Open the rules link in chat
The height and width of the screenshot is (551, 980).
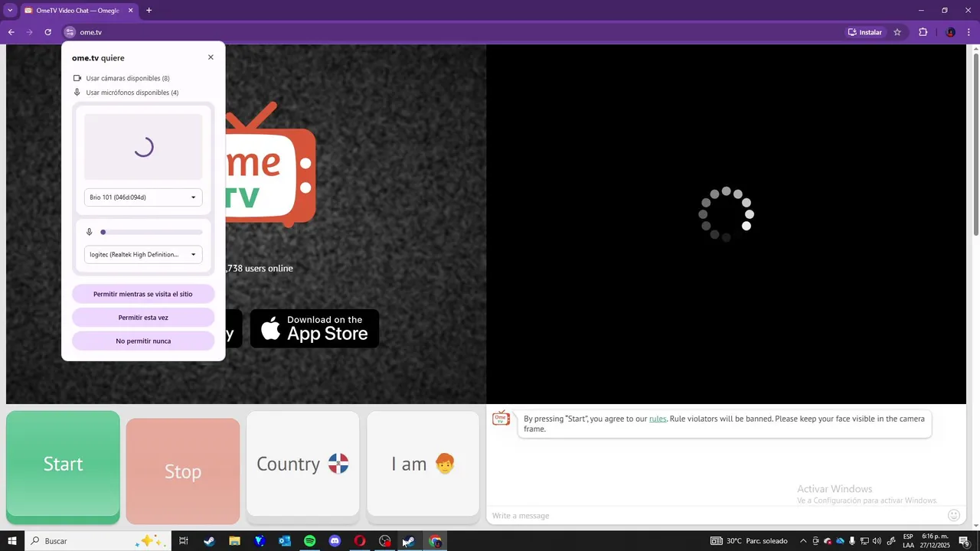click(658, 419)
